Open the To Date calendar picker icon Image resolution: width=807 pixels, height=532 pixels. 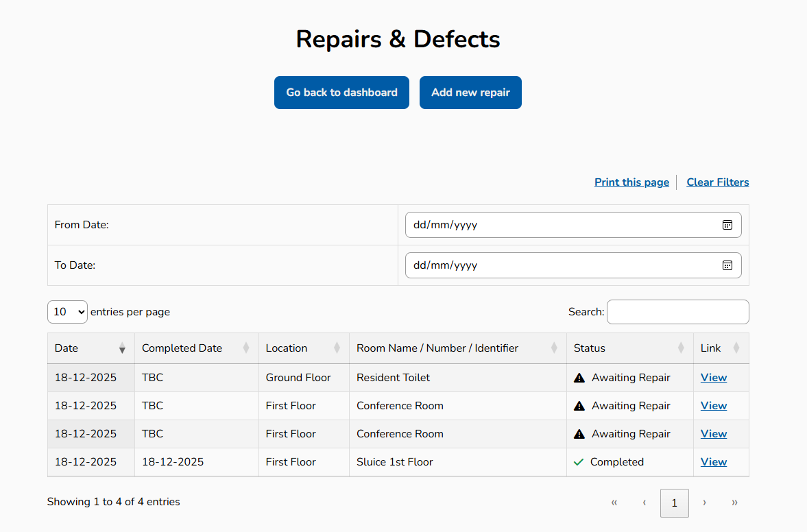coord(727,265)
